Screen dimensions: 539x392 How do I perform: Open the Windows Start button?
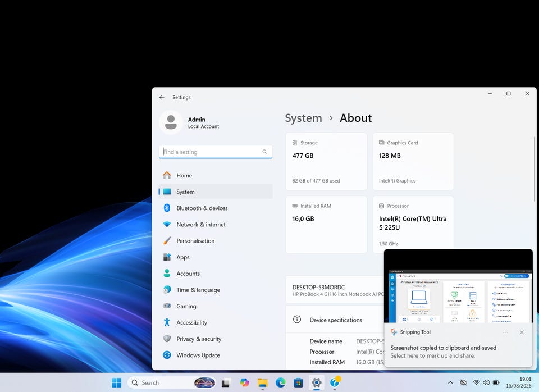117,382
